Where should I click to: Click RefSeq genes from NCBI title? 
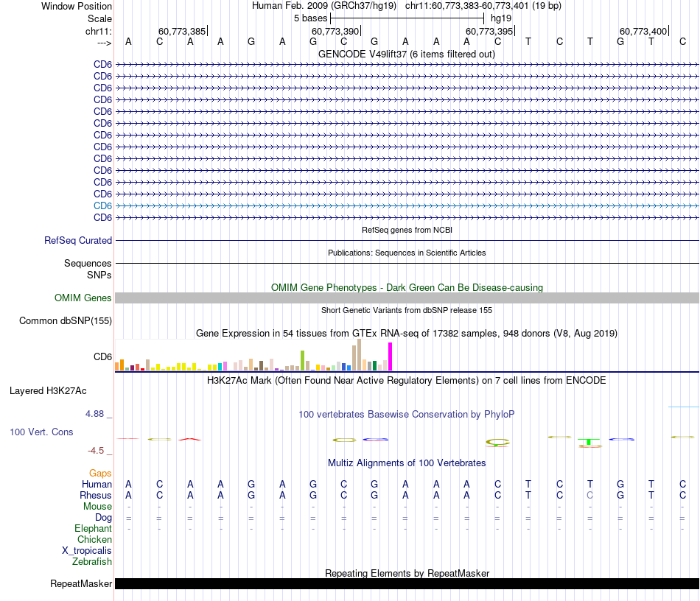click(407, 230)
